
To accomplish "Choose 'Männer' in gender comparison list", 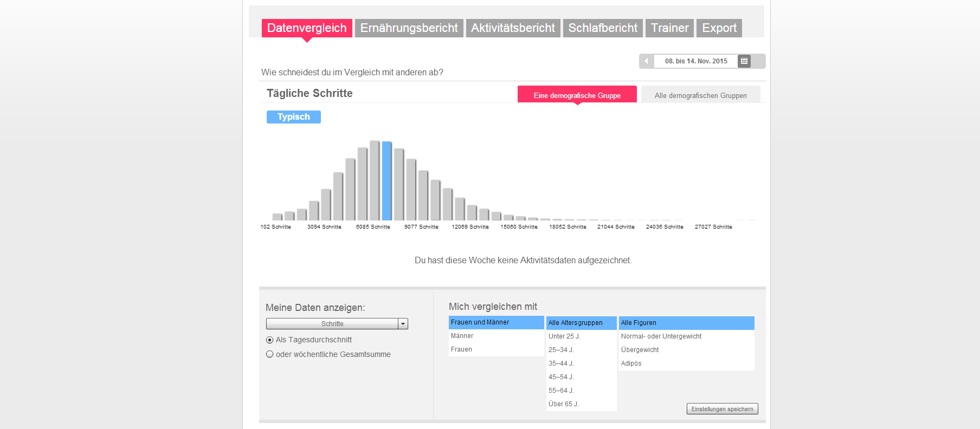I will [x=462, y=336].
